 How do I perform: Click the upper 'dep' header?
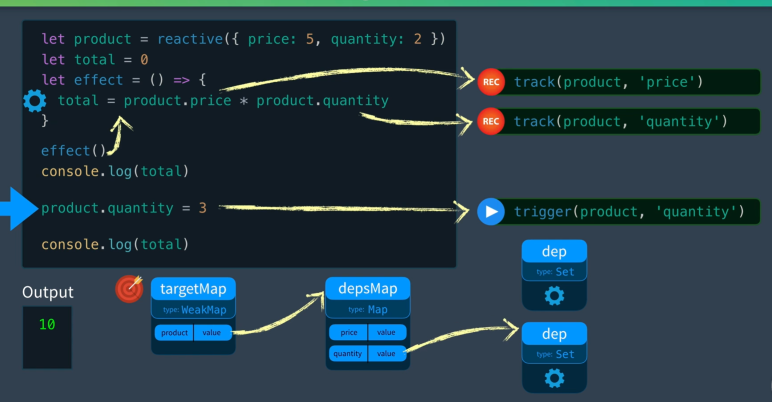(554, 251)
